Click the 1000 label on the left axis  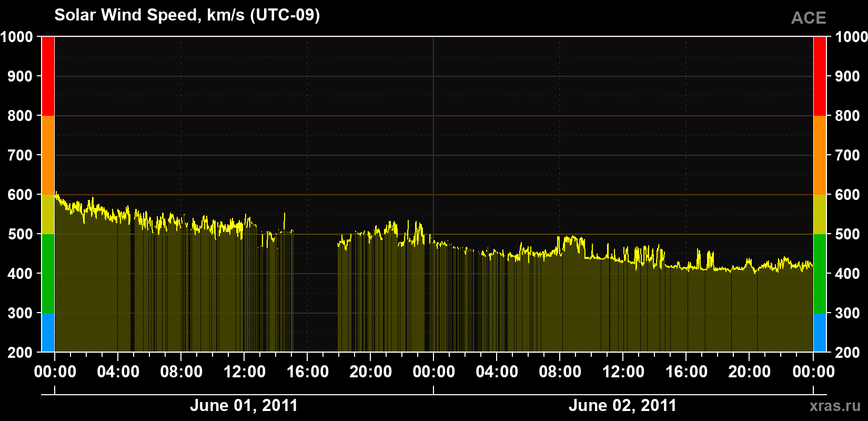pyautogui.click(x=16, y=37)
